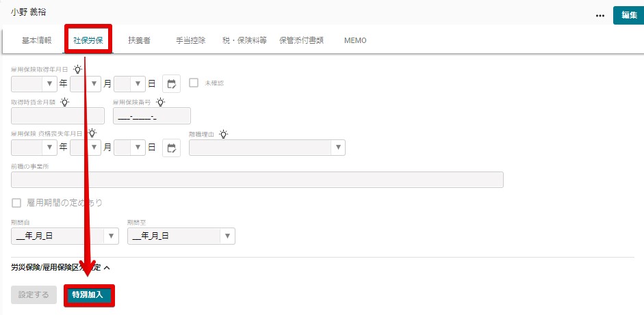Toggle the 未確認 checkbox
This screenshot has height=315, width=644.
click(194, 83)
